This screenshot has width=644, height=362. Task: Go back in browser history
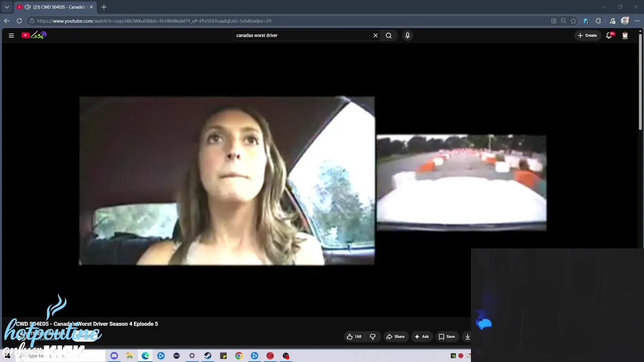(7, 21)
